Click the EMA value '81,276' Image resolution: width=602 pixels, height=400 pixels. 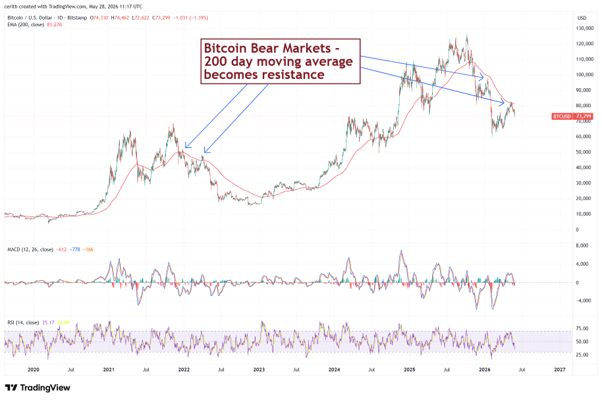click(x=54, y=25)
